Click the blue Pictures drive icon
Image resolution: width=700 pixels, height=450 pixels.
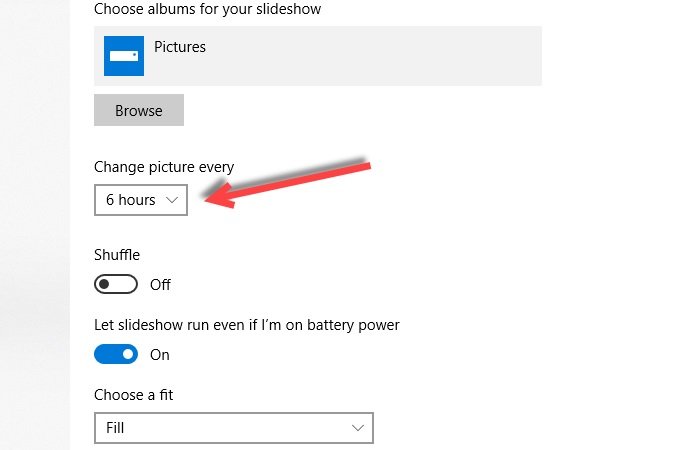click(124, 56)
